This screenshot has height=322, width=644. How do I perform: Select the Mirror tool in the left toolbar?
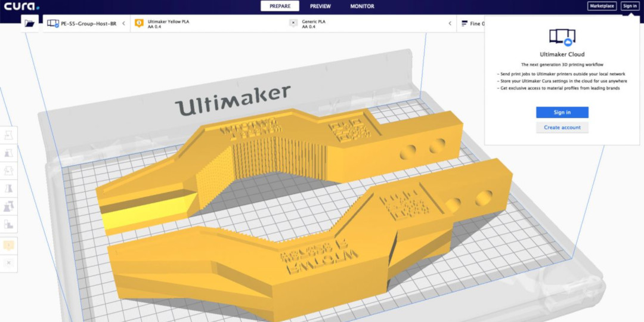tap(8, 188)
